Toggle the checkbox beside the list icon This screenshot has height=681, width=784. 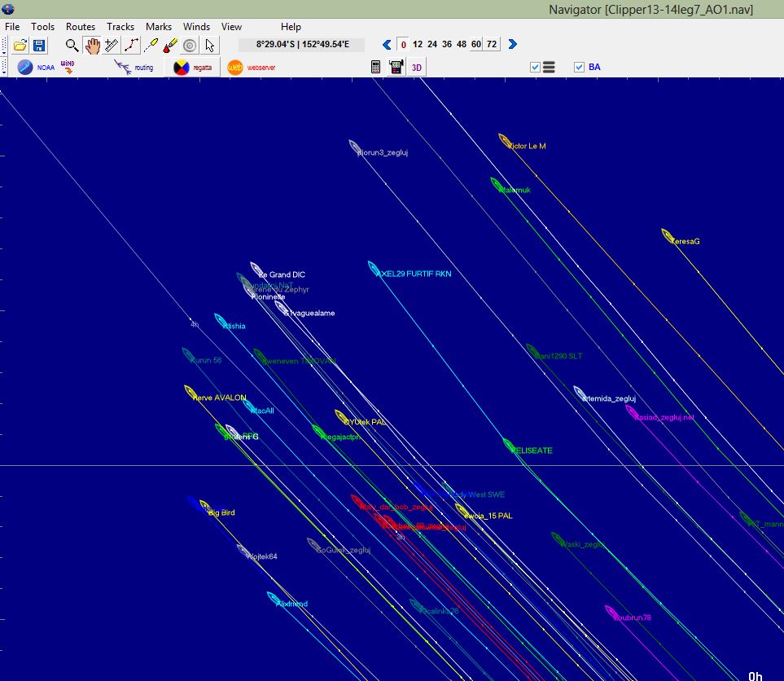[x=535, y=67]
